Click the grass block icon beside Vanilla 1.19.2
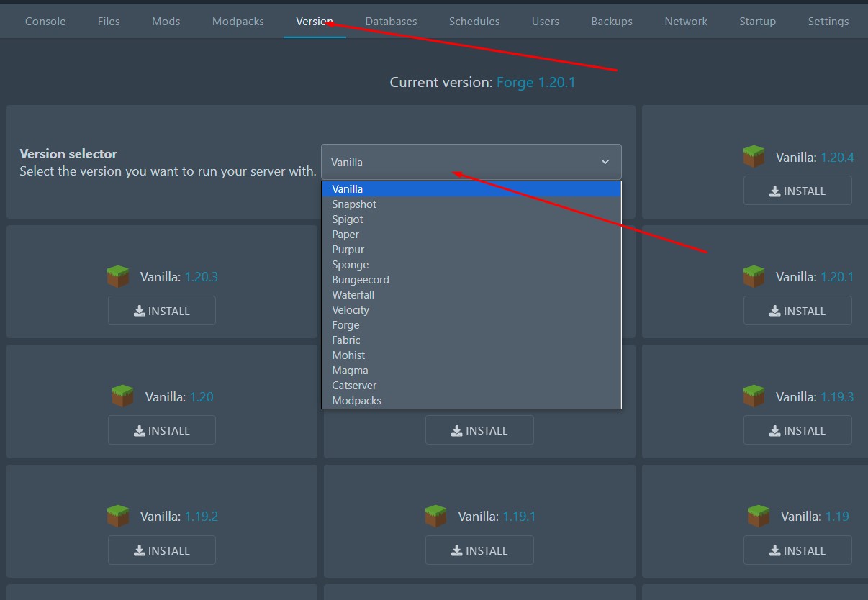Screen dimensions: 868x600 (118, 516)
